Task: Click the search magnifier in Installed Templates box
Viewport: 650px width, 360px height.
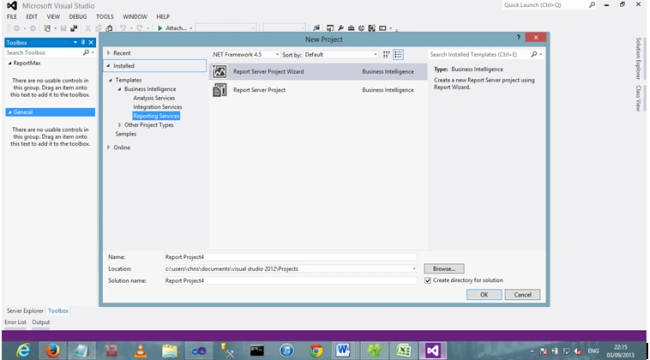Action: tap(534, 54)
